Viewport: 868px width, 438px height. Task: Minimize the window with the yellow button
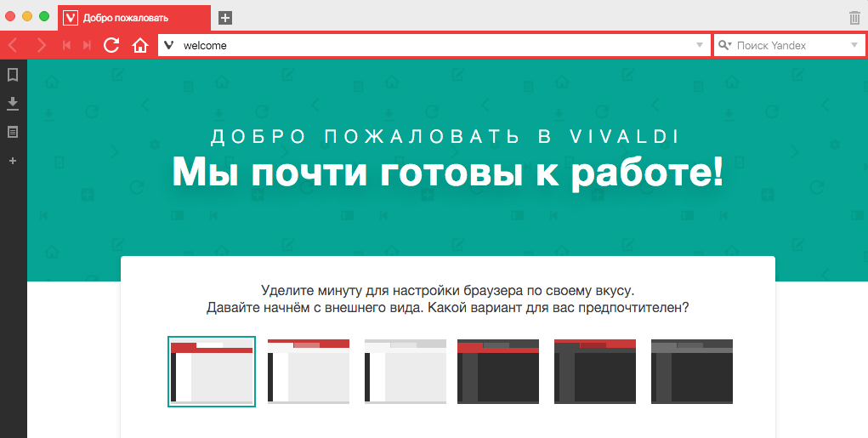(27, 17)
